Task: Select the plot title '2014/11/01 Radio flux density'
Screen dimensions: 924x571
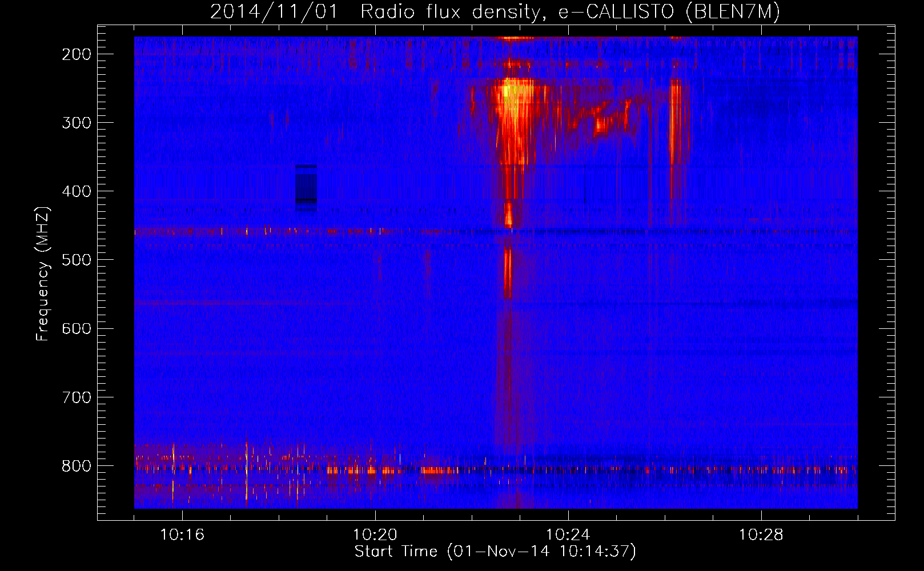Action: point(495,11)
